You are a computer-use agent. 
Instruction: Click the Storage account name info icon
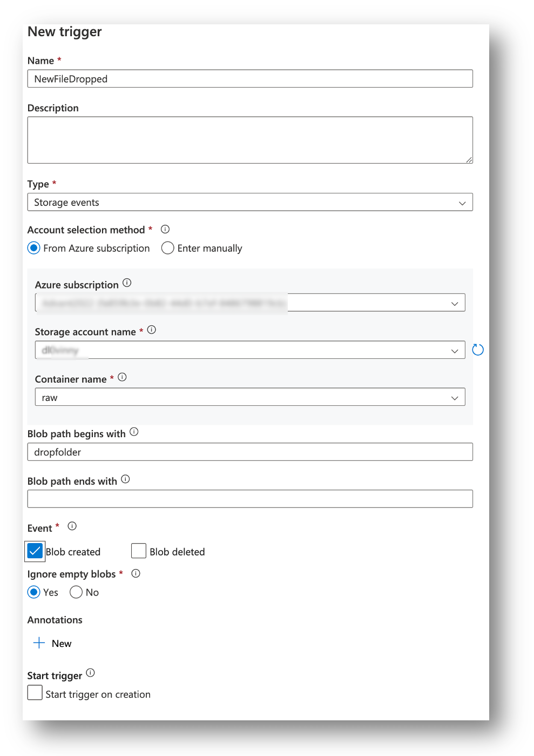152,330
